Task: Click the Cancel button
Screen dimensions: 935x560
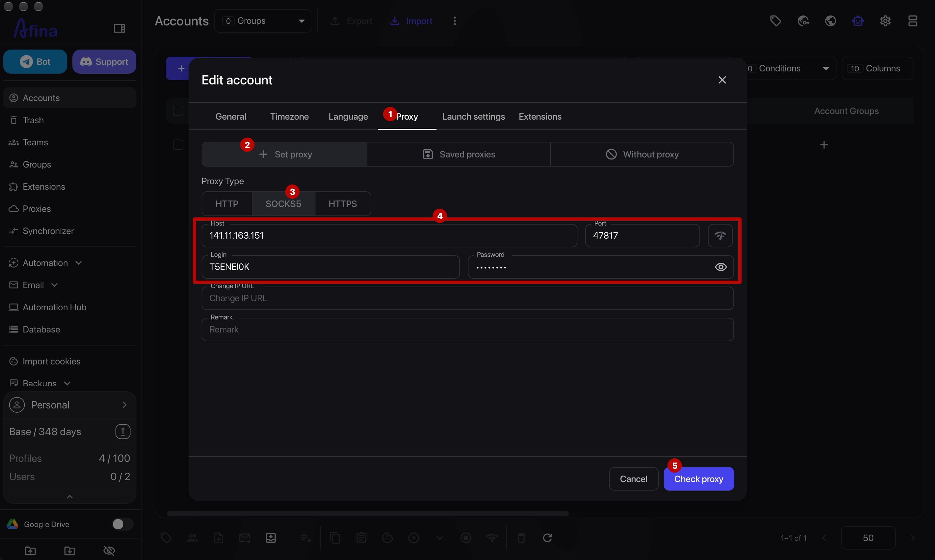Action: click(x=633, y=479)
